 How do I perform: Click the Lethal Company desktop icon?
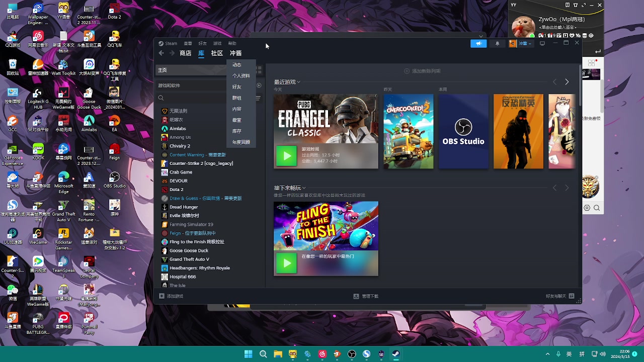point(89,267)
